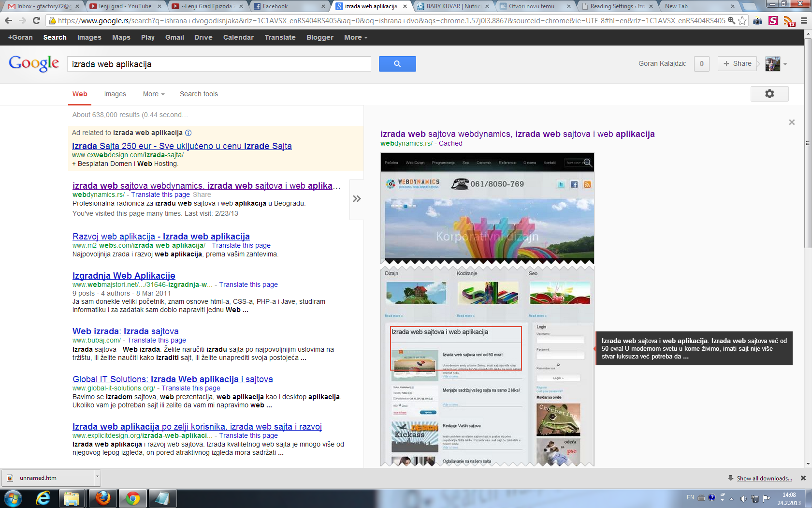Viewport: 812px width, 508px height.
Task: Click the browser address bar
Action: [x=391, y=21]
